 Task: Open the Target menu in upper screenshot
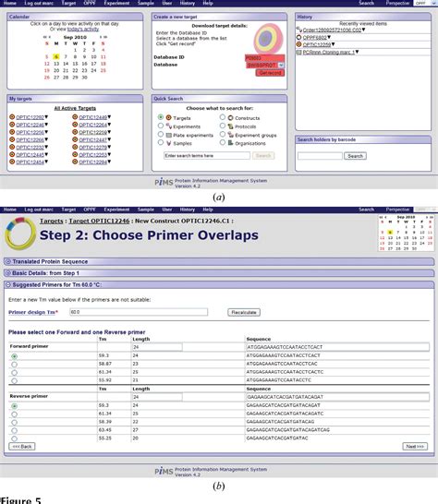pyautogui.click(x=68, y=3)
